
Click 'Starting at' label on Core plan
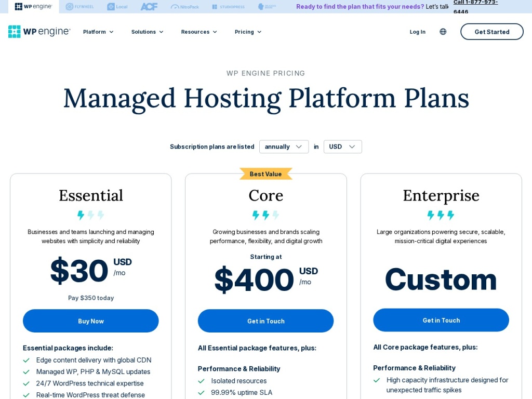(x=265, y=257)
